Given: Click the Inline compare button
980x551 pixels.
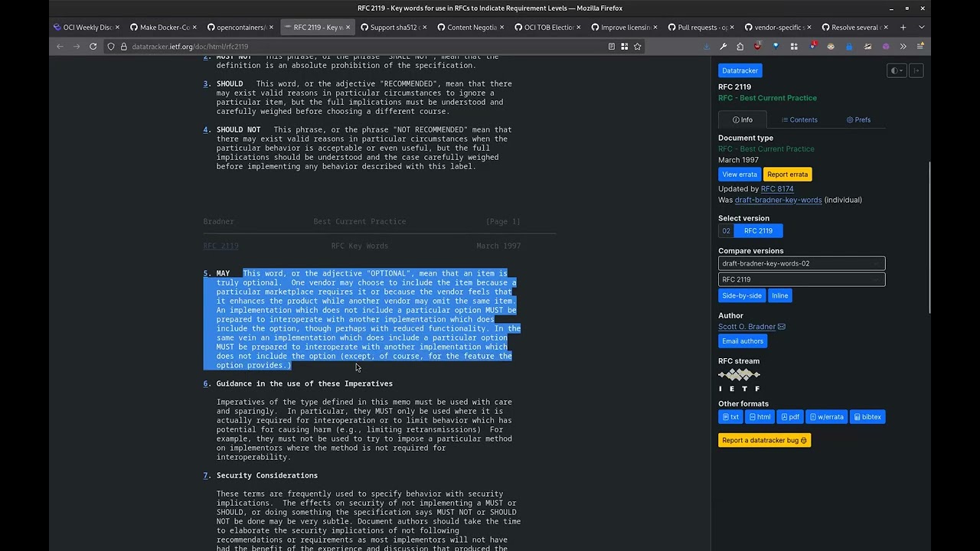Looking at the screenshot, I should (779, 296).
